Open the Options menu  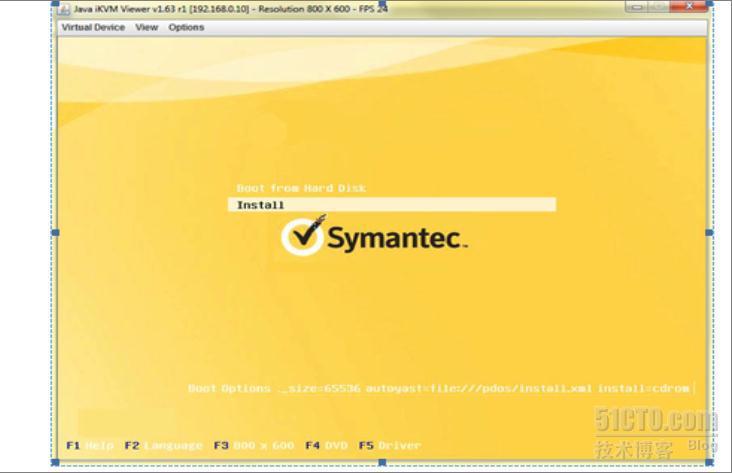(x=186, y=27)
